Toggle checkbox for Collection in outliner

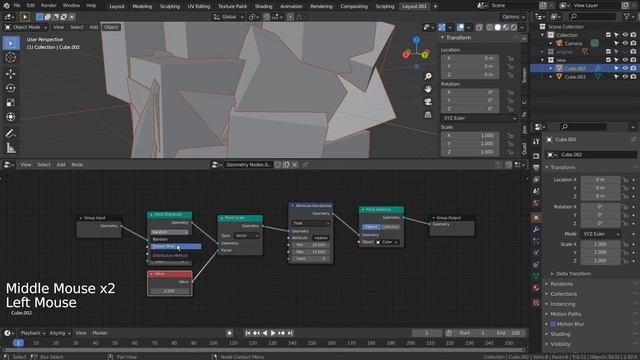click(x=608, y=35)
